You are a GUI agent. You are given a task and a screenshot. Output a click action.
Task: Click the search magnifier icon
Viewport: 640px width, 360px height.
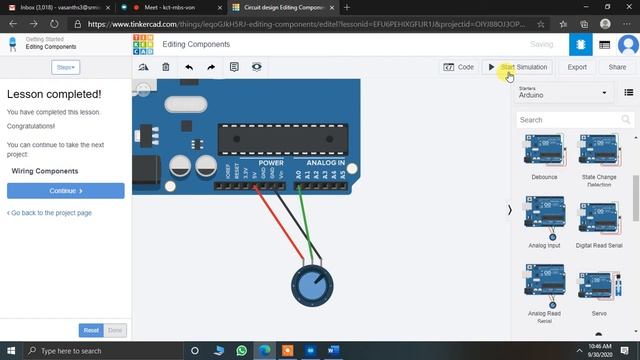(625, 120)
